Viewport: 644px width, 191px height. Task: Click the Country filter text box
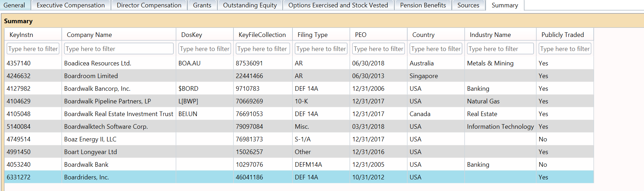point(436,49)
